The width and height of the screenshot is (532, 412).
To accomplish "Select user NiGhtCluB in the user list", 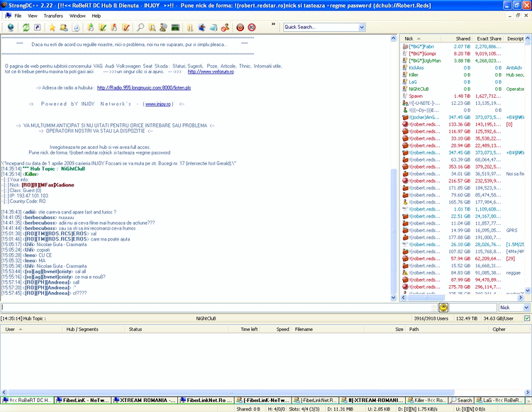I will (x=419, y=89).
